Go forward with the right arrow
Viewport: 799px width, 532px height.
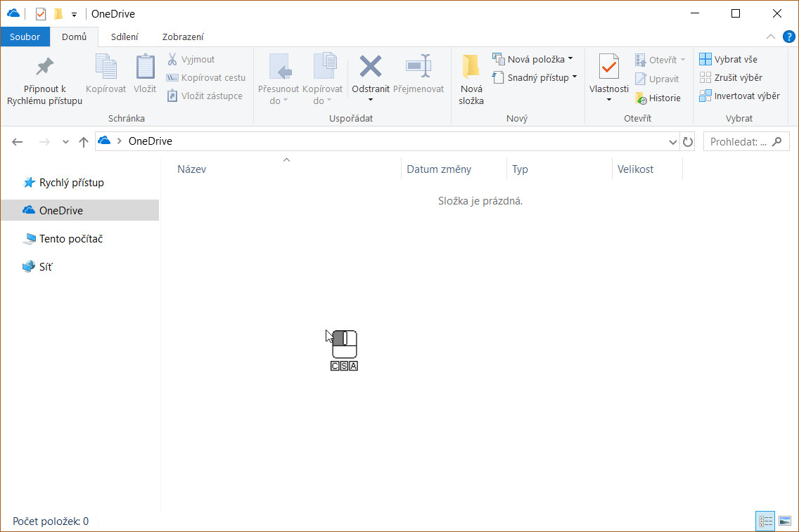coord(44,141)
